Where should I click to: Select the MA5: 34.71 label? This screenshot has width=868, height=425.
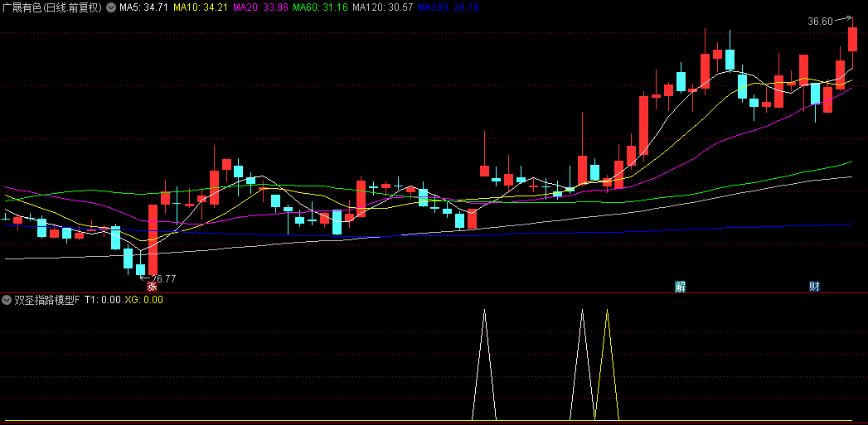point(144,7)
